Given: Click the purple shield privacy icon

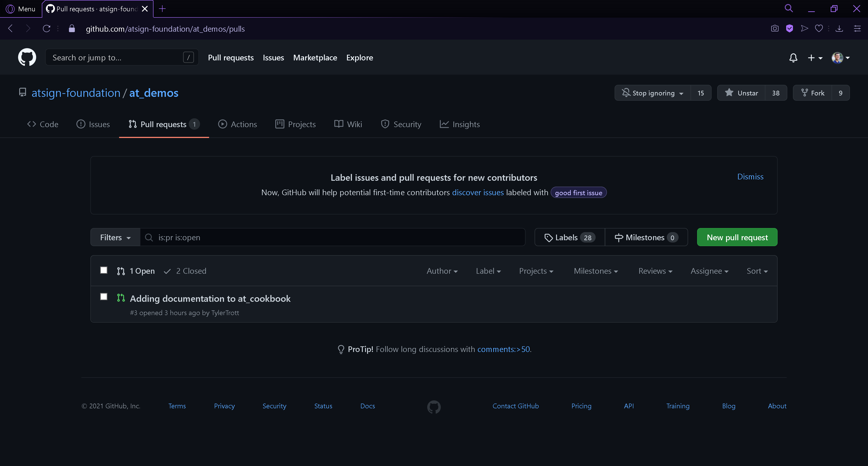Looking at the screenshot, I should coord(790,29).
